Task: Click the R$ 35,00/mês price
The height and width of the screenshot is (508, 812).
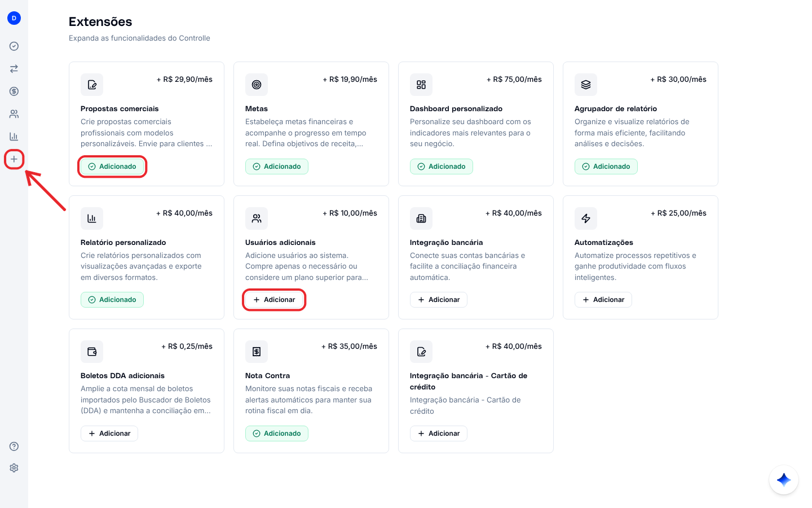Action: pos(349,347)
